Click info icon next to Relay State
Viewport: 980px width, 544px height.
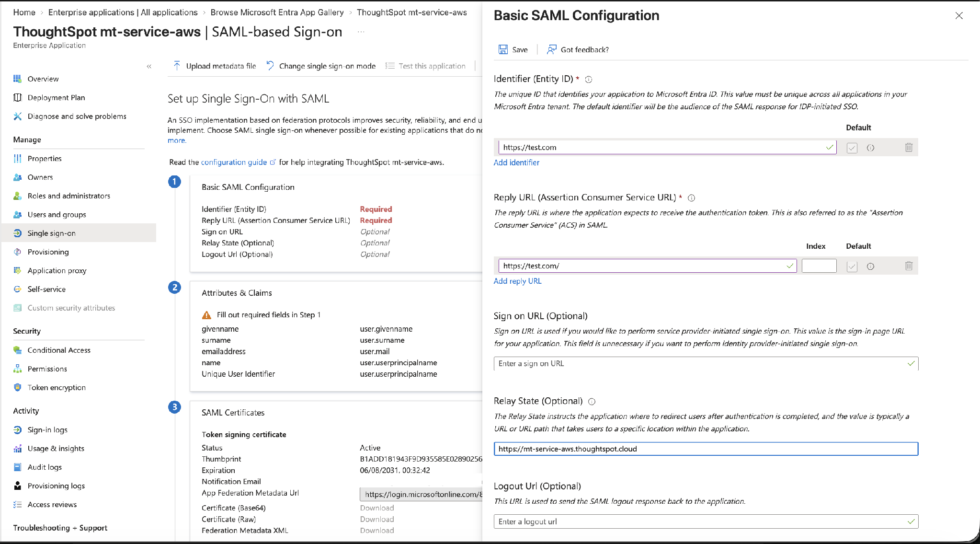[x=592, y=402]
